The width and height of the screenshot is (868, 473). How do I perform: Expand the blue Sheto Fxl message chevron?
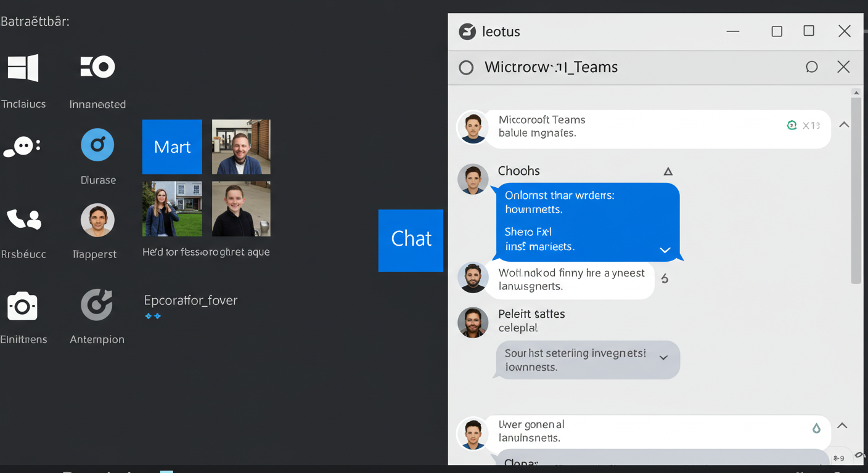pyautogui.click(x=665, y=251)
